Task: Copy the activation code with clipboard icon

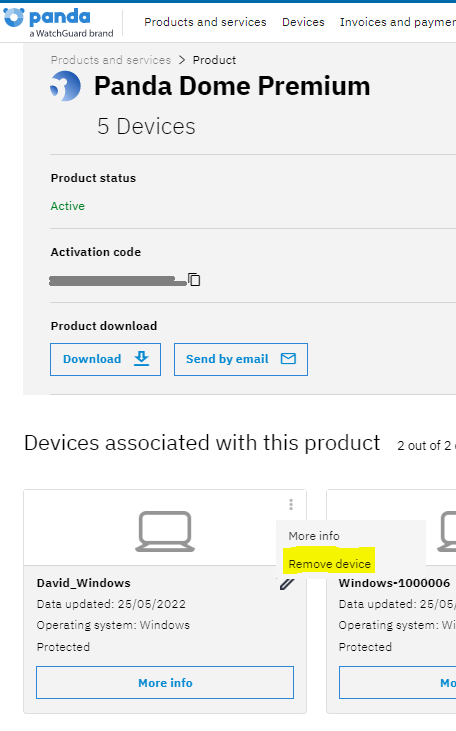Action: tap(194, 279)
